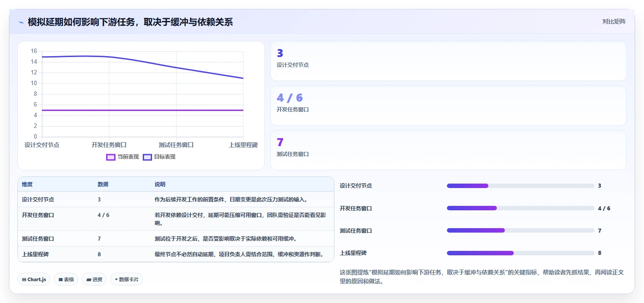Click the purple 当前表现 line in chart
This screenshot has width=644, height=303.
pyautogui.click(x=143, y=110)
